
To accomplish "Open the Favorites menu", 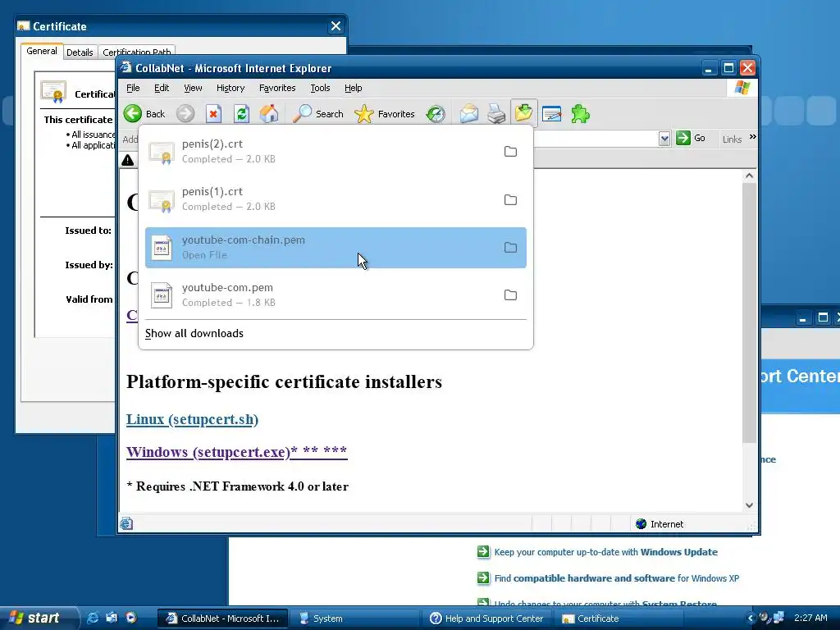I will click(277, 88).
